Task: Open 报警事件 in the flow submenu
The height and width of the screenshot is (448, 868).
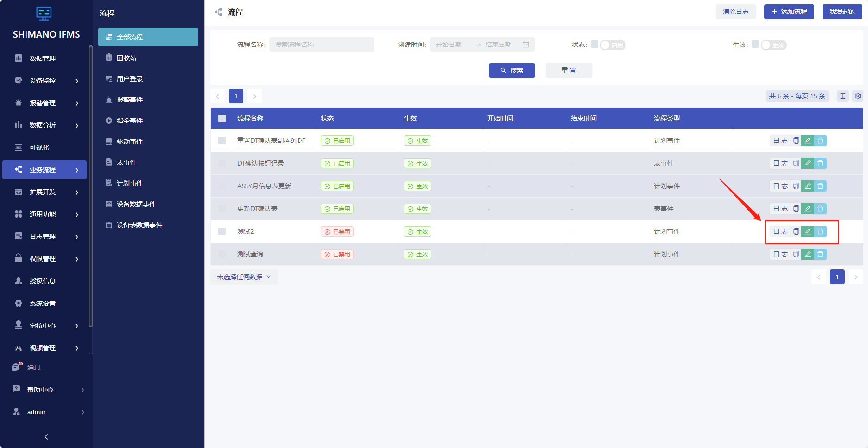Action: pyautogui.click(x=148, y=100)
